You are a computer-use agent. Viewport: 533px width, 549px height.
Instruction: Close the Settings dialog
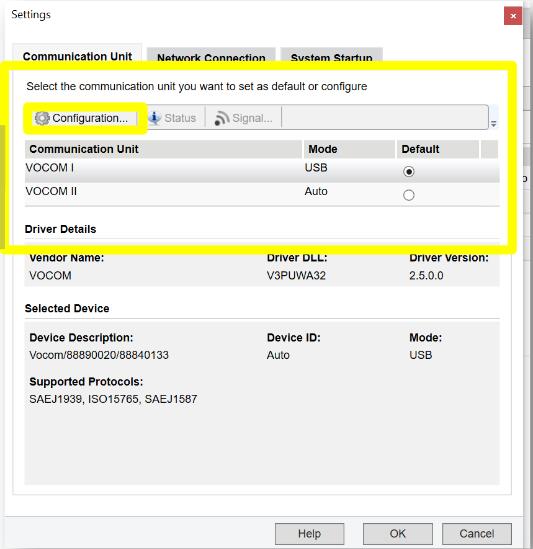[x=513, y=16]
